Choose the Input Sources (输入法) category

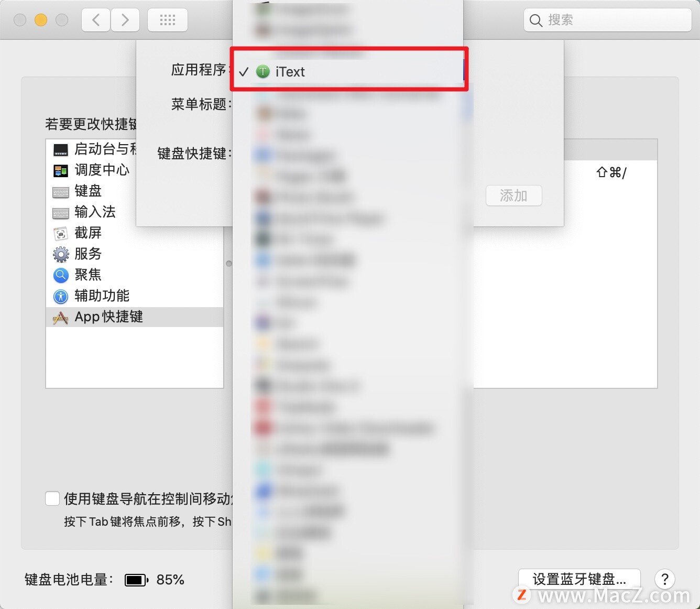[x=95, y=212]
